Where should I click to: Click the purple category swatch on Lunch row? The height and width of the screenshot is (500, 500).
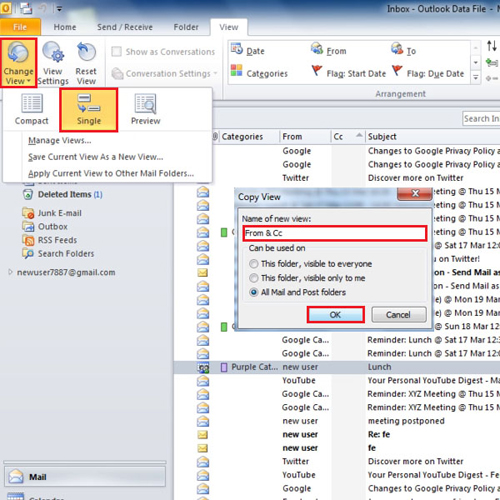click(224, 367)
